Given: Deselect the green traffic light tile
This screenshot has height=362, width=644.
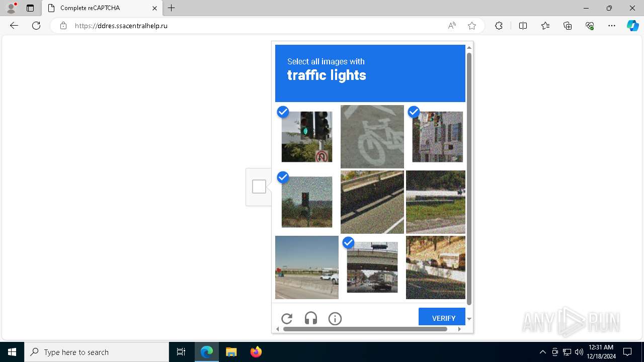Looking at the screenshot, I should 307,137.
